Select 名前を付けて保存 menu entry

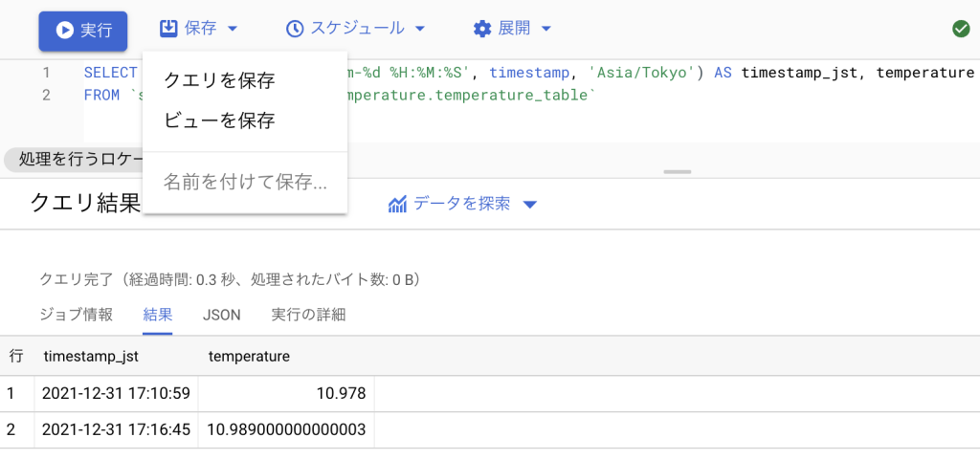point(245,182)
